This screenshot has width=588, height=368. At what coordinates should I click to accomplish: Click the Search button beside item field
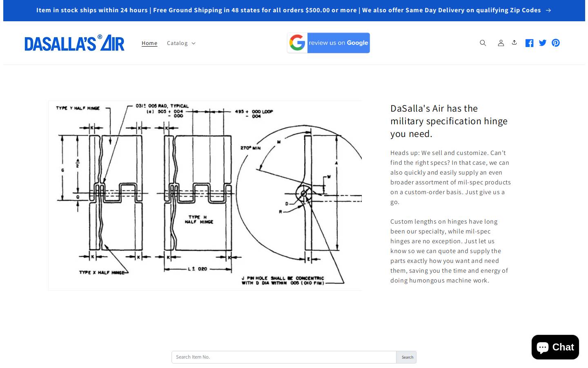point(407,357)
